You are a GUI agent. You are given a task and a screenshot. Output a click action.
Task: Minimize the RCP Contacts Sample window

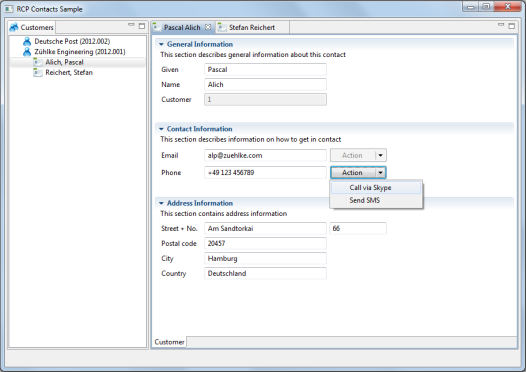pyautogui.click(x=471, y=7)
